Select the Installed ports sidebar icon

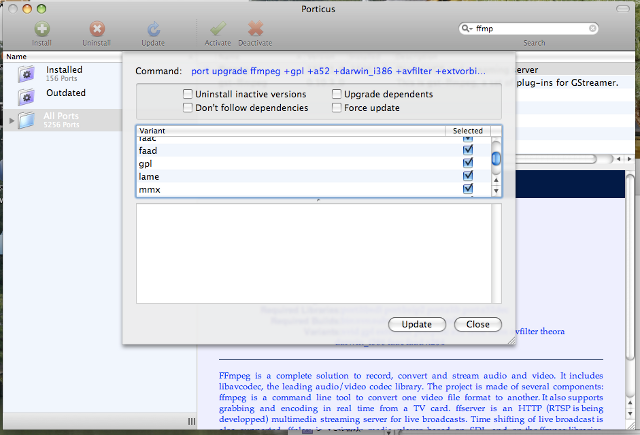click(26, 73)
